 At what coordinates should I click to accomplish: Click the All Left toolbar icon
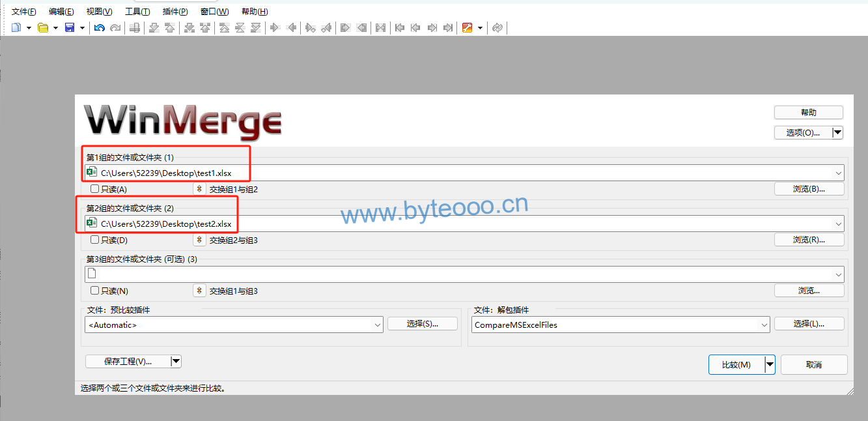coord(361,27)
